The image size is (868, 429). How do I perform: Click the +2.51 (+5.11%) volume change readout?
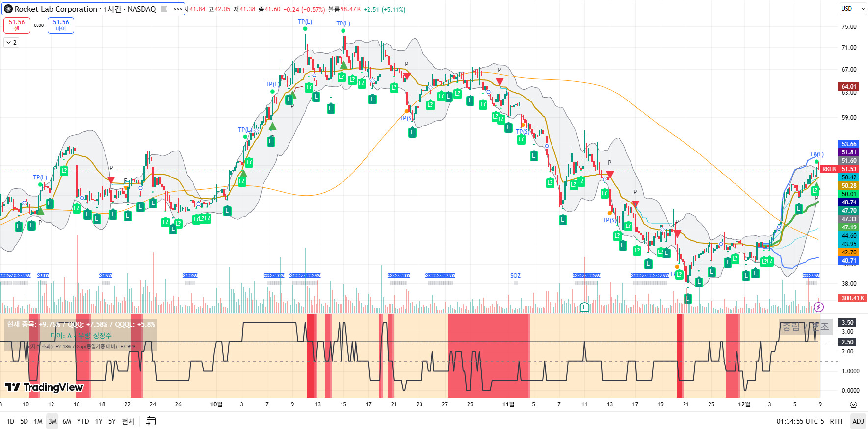pos(384,9)
